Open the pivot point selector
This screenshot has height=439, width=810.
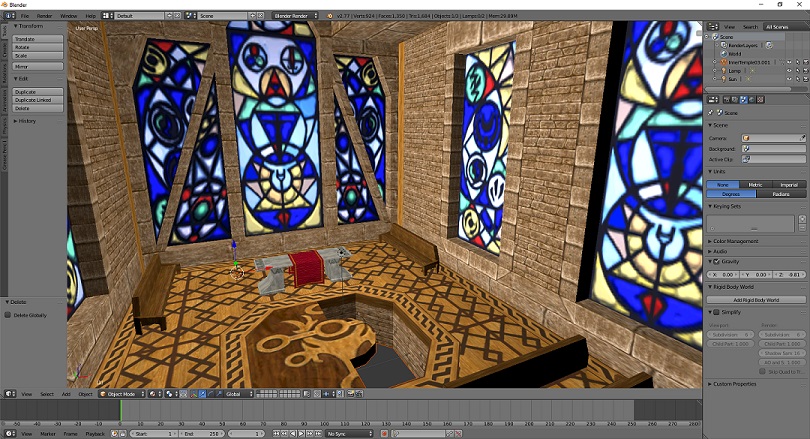coord(171,394)
